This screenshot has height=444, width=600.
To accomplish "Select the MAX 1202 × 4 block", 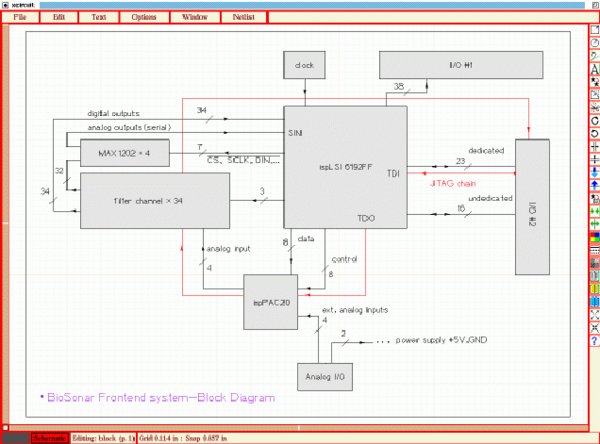I will pyautogui.click(x=125, y=153).
